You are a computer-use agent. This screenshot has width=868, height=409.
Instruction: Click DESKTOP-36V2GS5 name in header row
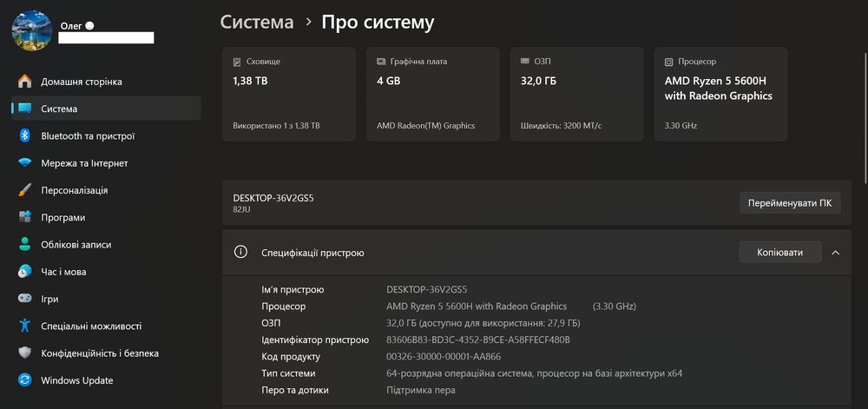[x=273, y=198]
